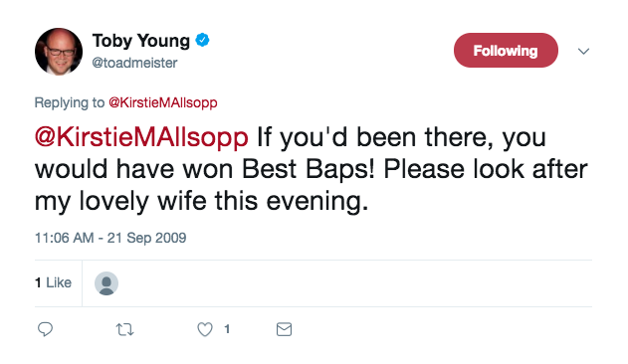Visit the @toadmeister handle

tap(134, 63)
